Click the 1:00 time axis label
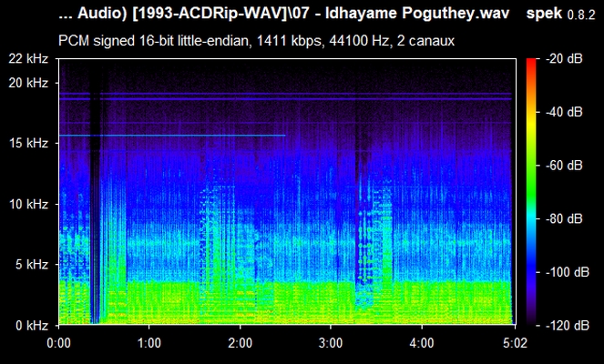604x364 pixels. pos(149,342)
